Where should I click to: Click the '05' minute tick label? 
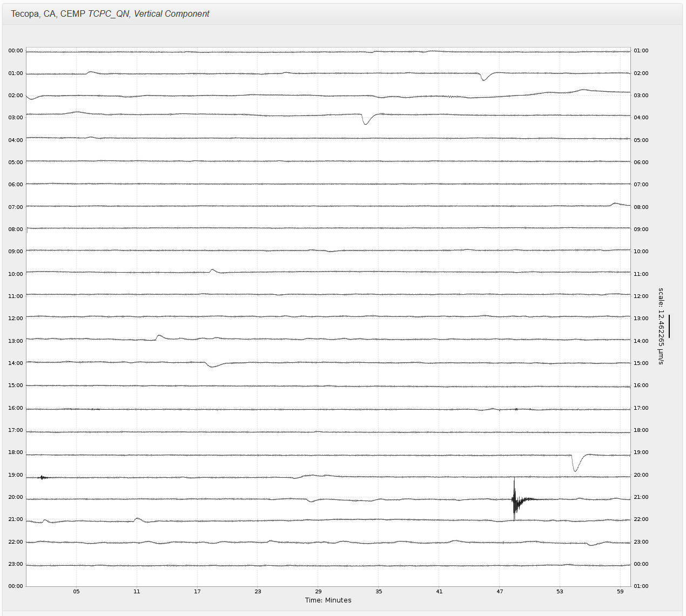click(77, 592)
